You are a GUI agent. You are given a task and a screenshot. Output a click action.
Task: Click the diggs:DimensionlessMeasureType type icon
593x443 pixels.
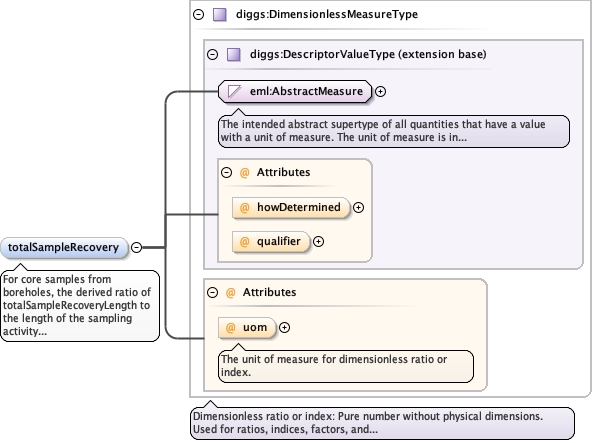220,14
